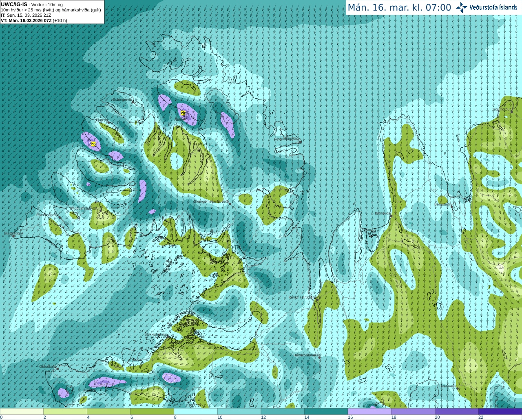This screenshot has width=522, height=420.
Task: Click the 8–10 m/s light cyan legend swatch
Action: point(196,411)
